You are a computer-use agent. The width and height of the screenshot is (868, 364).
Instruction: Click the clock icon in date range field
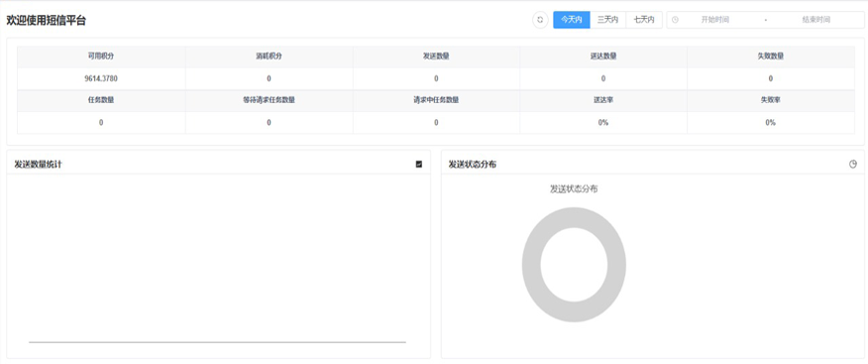click(675, 20)
